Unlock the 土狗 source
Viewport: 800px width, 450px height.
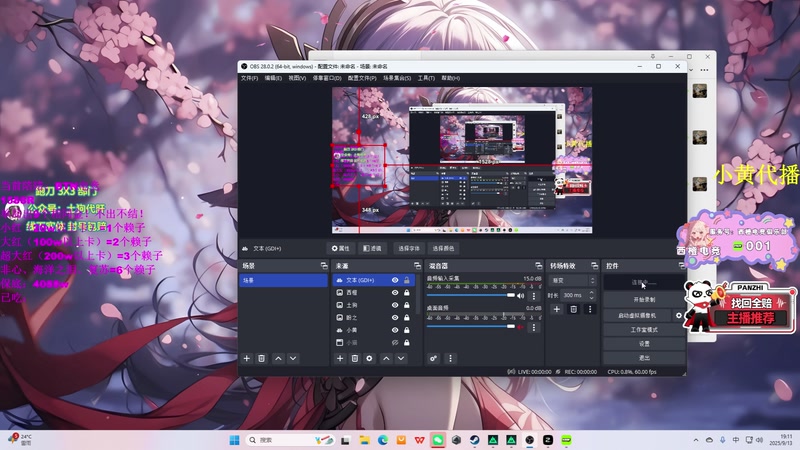coord(407,305)
